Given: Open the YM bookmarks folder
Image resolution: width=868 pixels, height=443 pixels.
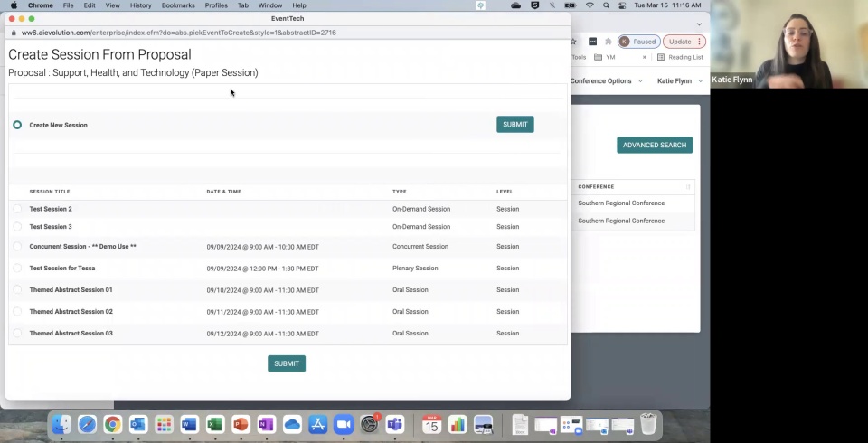Looking at the screenshot, I should point(605,57).
